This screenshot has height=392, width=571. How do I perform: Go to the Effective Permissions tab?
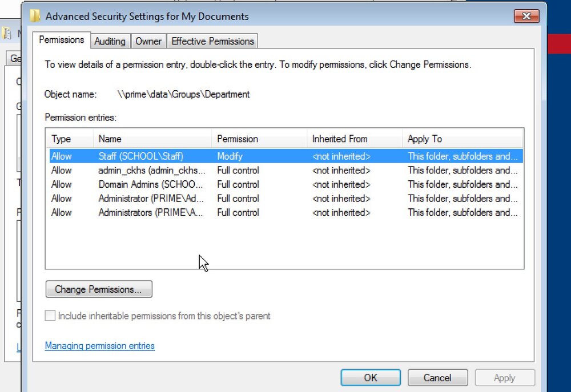pos(212,41)
